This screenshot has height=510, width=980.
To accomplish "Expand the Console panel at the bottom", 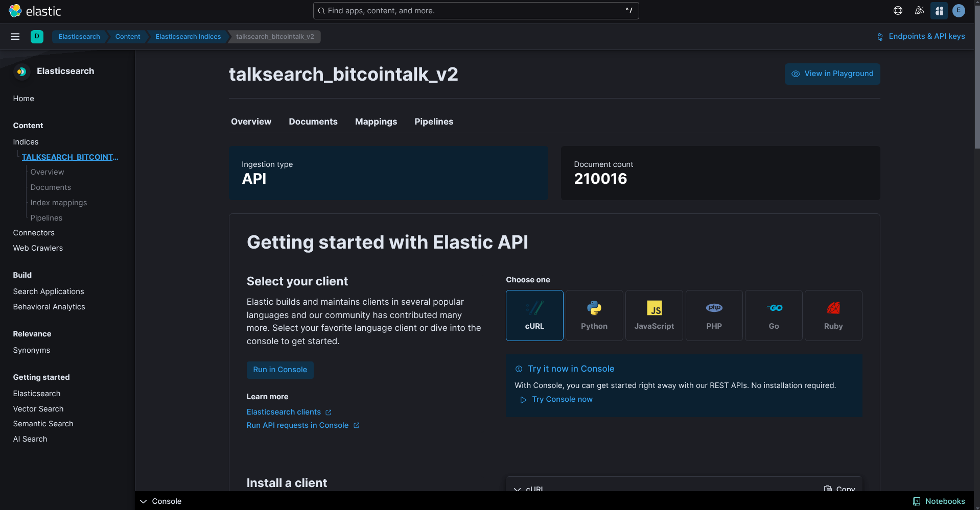I will tap(161, 501).
